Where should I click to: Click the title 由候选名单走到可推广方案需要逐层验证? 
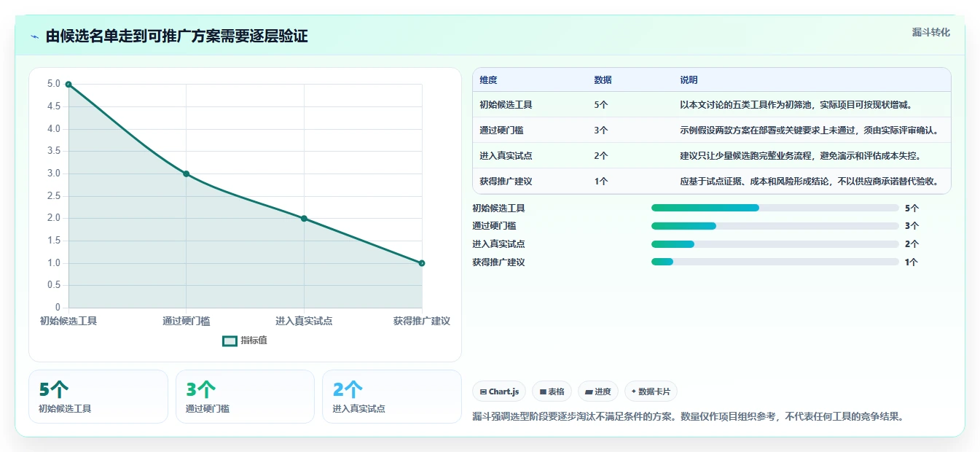click(x=177, y=36)
